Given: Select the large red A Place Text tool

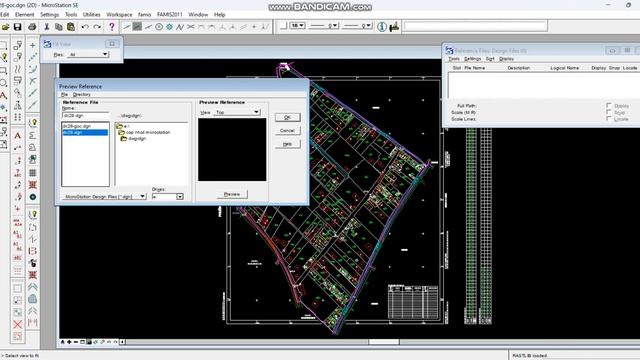Looking at the screenshot, I should (x=18, y=135).
